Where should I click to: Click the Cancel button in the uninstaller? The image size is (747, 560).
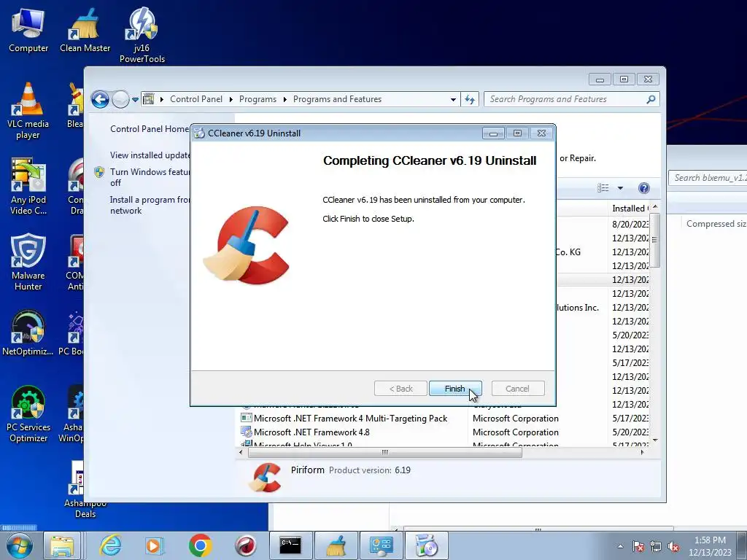pyautogui.click(x=517, y=389)
